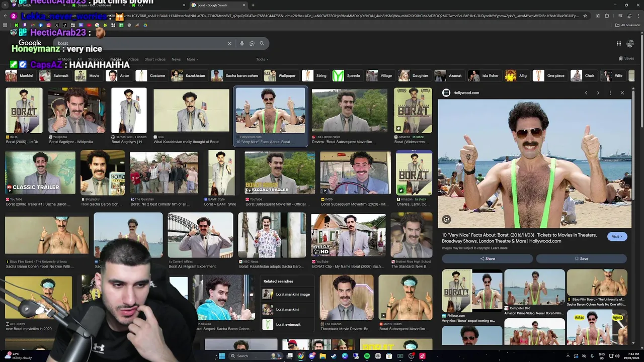
Task: Show next image in the preview panel
Action: 598,93
